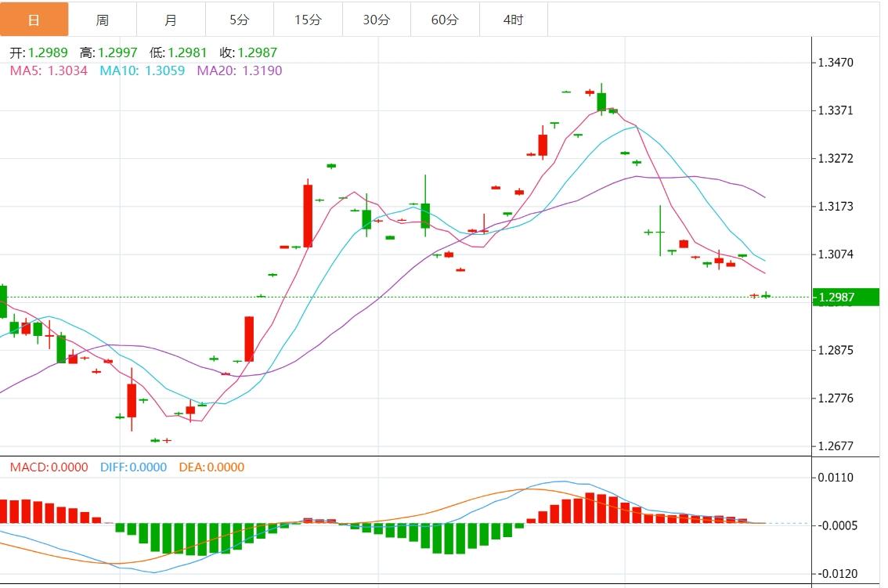Screen dimensions: 888x588
Task: Switch to the 月 monthly tab
Action: click(x=171, y=20)
